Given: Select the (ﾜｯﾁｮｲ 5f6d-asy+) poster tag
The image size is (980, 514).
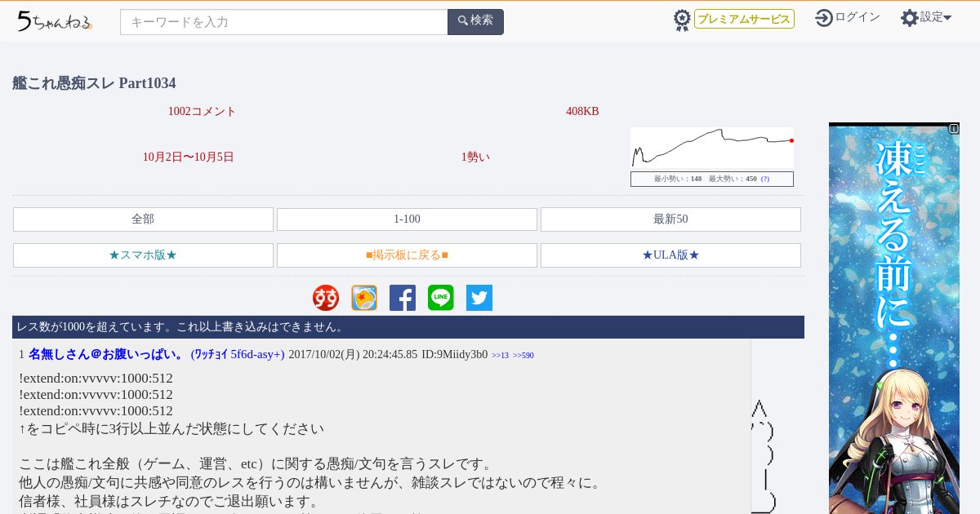Looking at the screenshot, I should click(238, 354).
